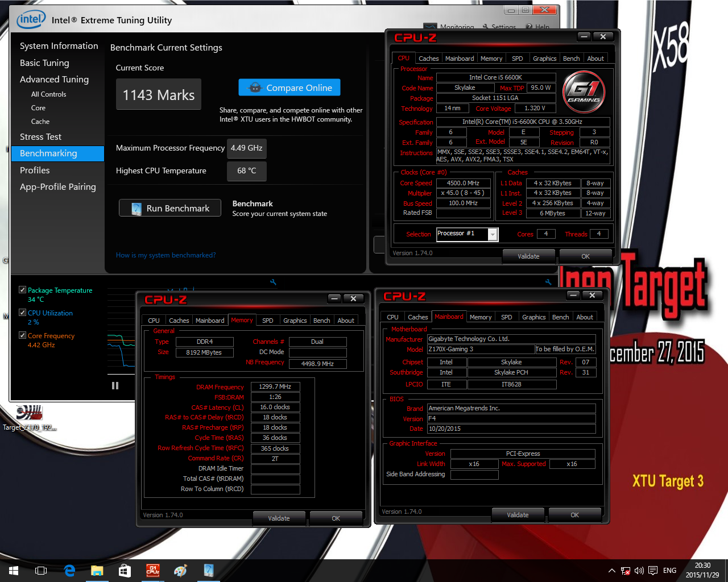The width and height of the screenshot is (728, 582).
Task: Switch to Caches tab in top CPU-Z window
Action: click(x=428, y=59)
